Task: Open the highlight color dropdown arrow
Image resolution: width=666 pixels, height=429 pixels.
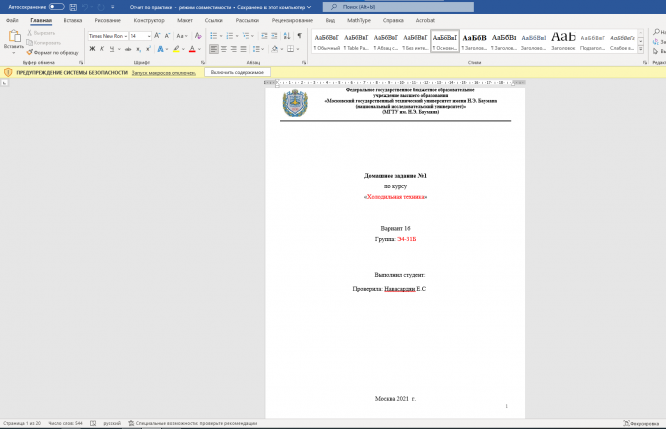Action: tap(183, 49)
